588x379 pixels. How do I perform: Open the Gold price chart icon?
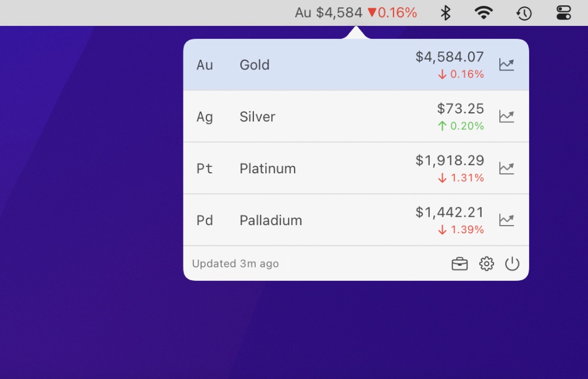click(x=506, y=65)
